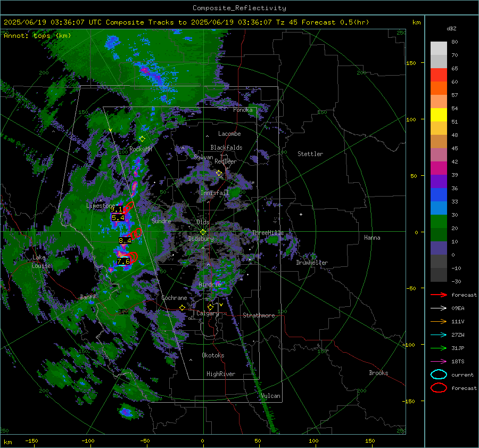Click the Lacombe city label

229,134
